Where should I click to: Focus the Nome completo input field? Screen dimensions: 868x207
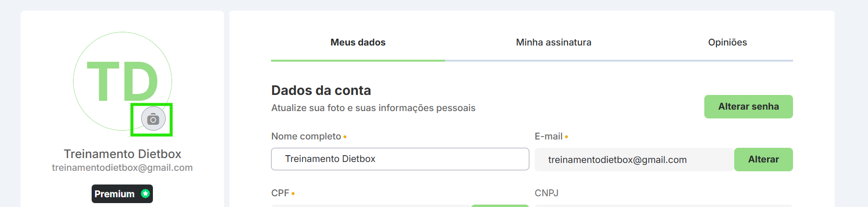coord(400,159)
